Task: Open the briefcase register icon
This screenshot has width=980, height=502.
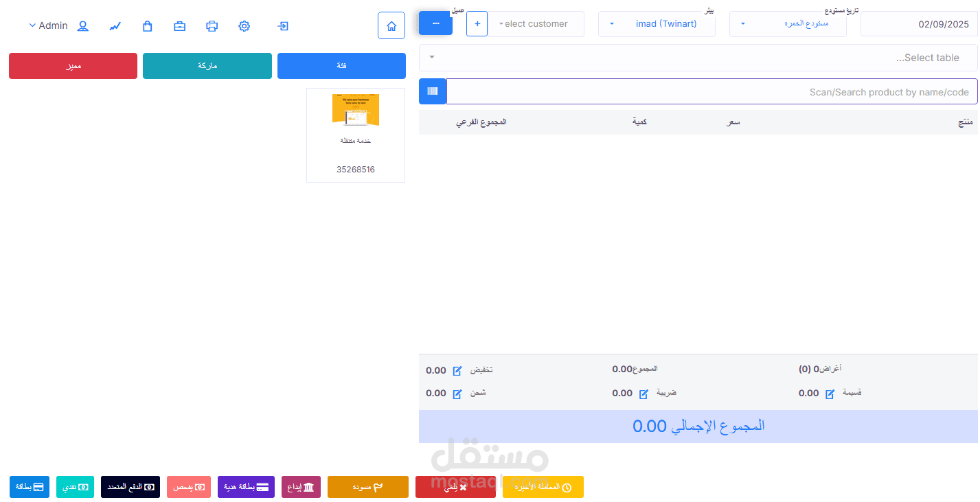Action: pos(179,25)
